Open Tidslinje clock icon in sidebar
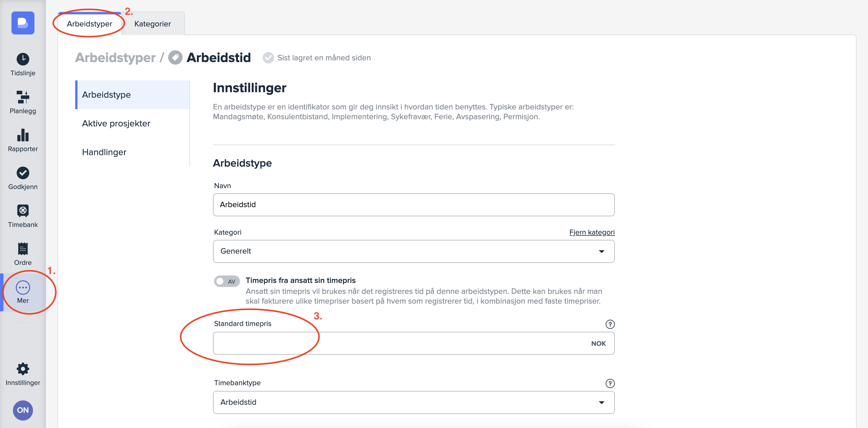Image resolution: width=868 pixels, height=428 pixels. [x=23, y=59]
